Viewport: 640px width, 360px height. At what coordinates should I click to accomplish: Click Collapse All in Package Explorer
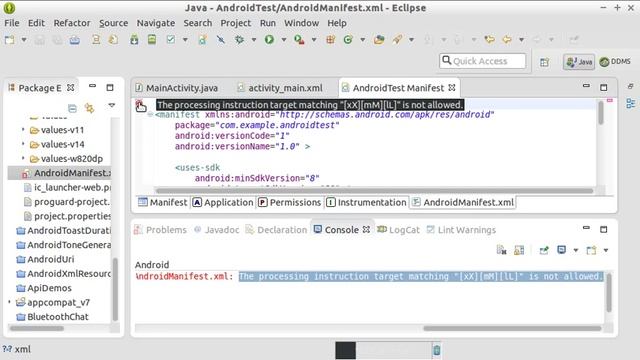click(x=72, y=108)
